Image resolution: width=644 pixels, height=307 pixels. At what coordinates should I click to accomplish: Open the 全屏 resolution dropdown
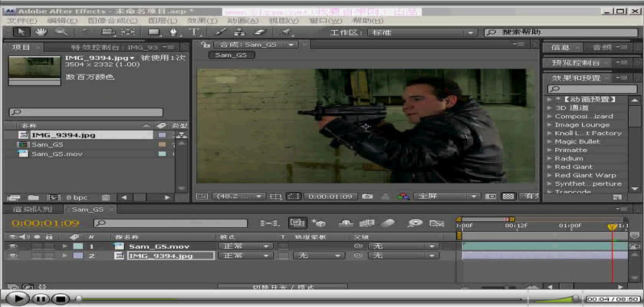pyautogui.click(x=447, y=196)
